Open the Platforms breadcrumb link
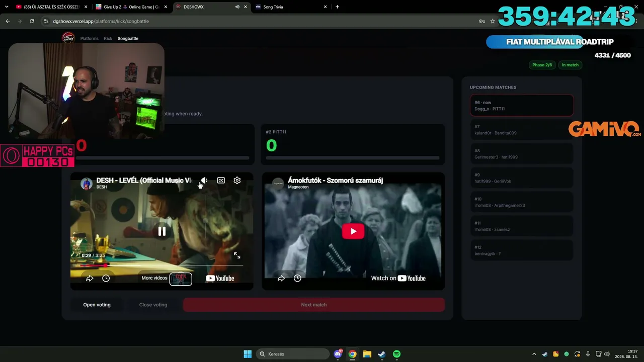644x362 pixels. tap(90, 38)
